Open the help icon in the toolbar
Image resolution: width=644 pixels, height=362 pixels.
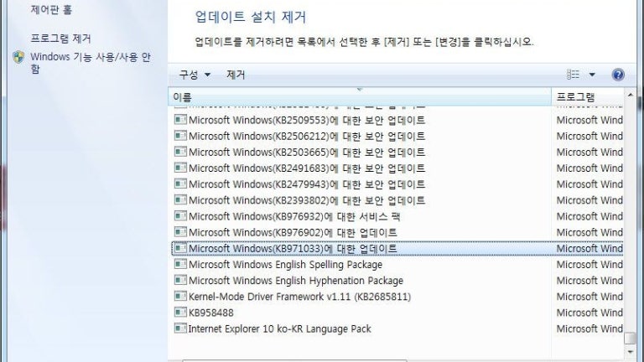click(618, 75)
